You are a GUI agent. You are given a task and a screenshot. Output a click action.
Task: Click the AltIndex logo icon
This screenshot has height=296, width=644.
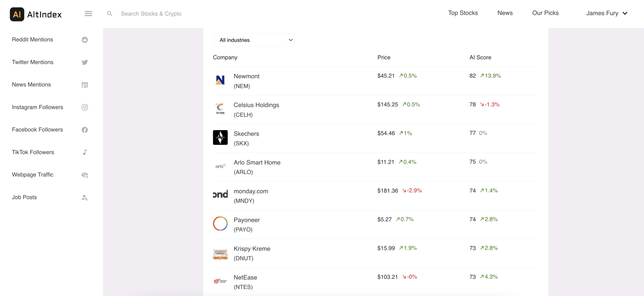click(17, 14)
